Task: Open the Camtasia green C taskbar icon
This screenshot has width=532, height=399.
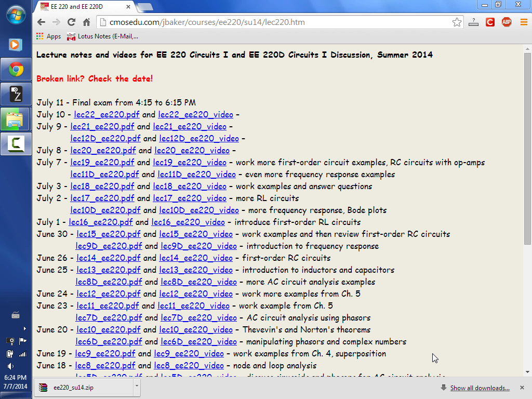Action: click(16, 144)
